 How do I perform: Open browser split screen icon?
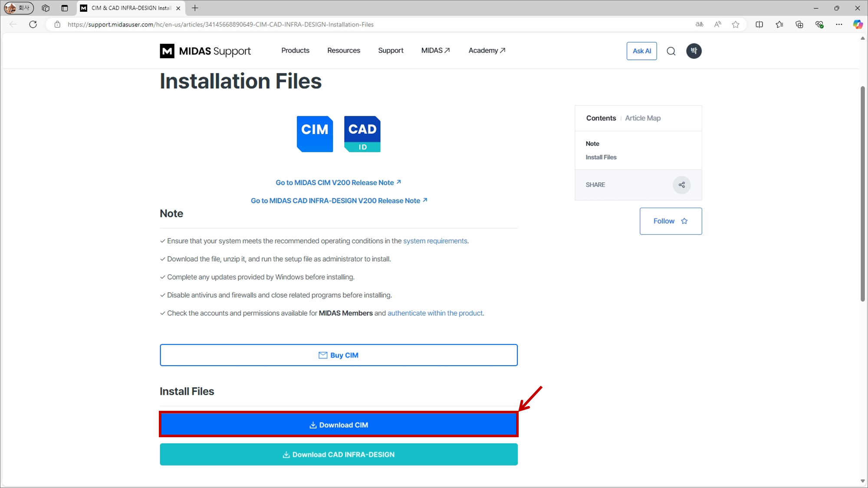pos(759,24)
